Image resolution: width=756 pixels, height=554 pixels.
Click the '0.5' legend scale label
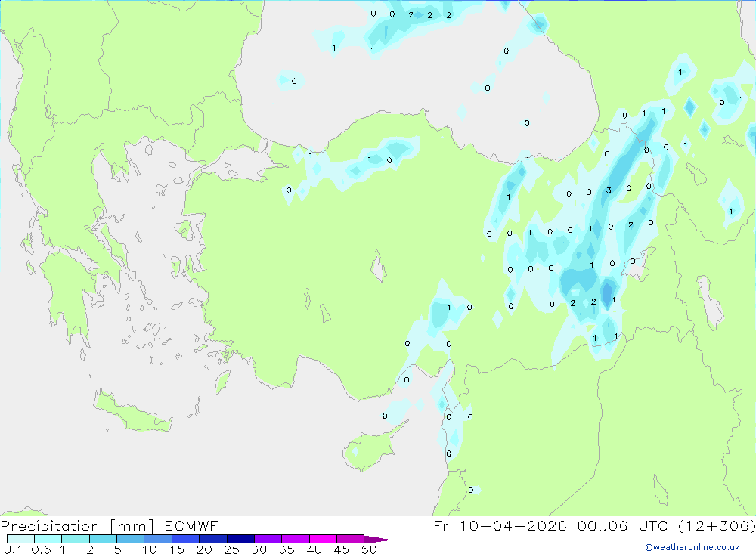[x=41, y=549]
